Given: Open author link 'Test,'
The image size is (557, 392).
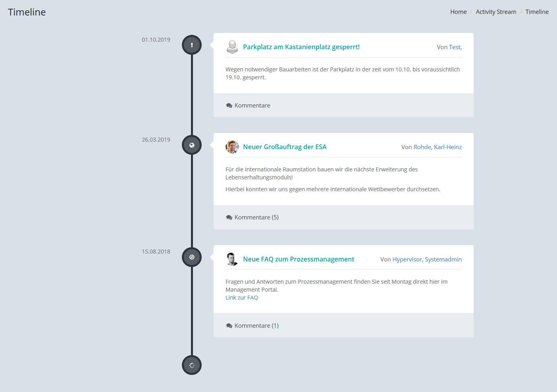Looking at the screenshot, I should 455,47.
